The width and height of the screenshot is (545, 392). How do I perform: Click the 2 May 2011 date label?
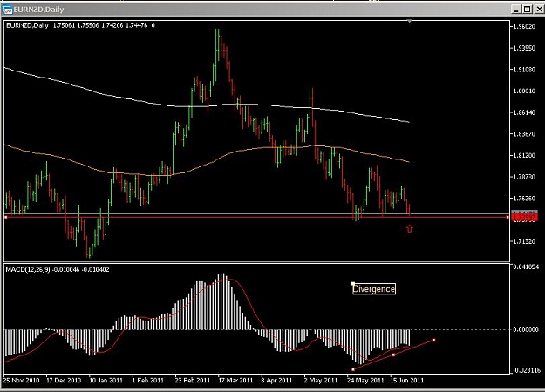321,381
